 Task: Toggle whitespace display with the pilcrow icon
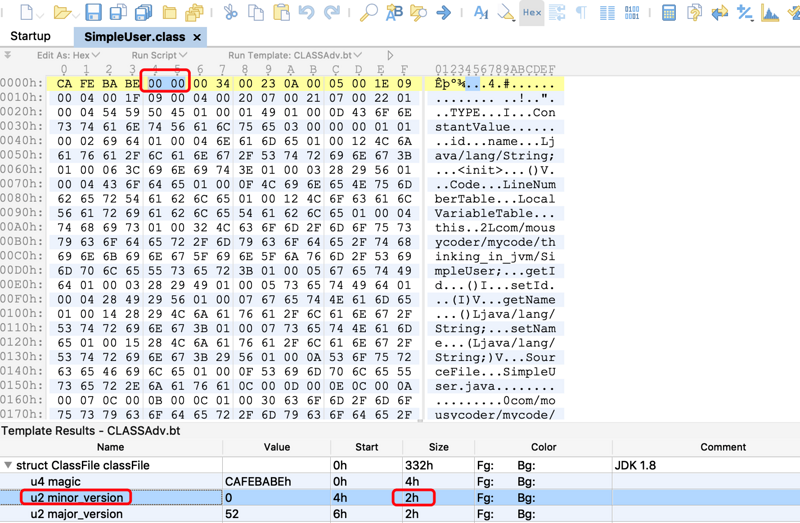(581, 12)
